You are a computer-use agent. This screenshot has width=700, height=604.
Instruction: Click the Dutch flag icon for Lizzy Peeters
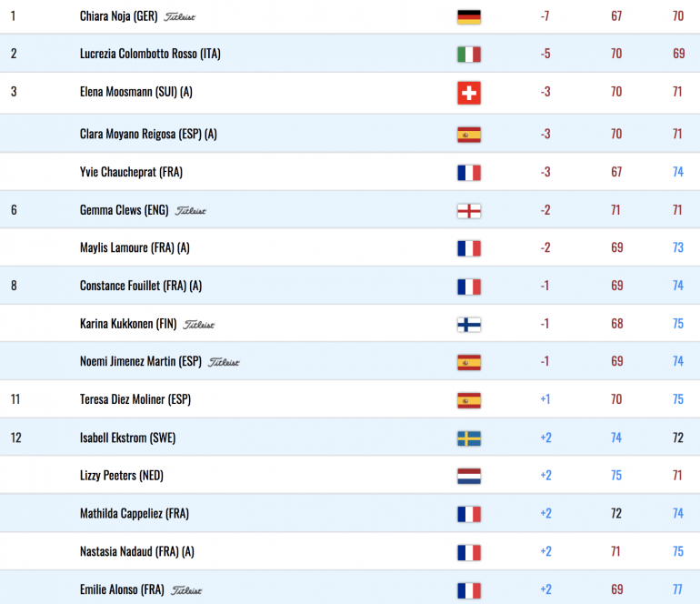click(469, 477)
